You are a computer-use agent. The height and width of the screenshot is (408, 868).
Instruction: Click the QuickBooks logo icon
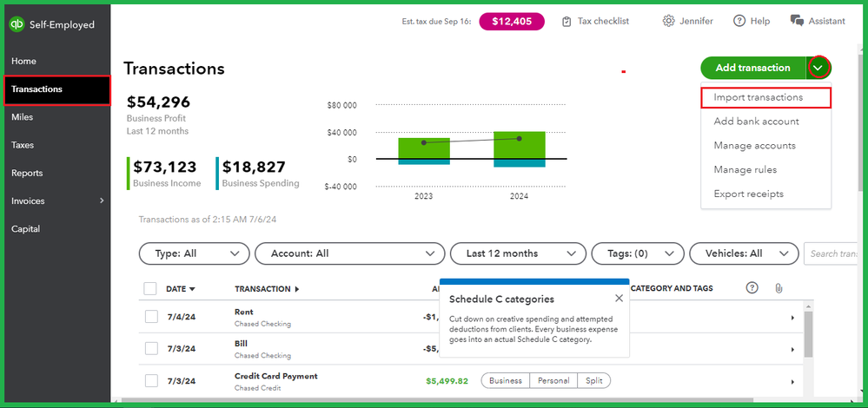17,24
